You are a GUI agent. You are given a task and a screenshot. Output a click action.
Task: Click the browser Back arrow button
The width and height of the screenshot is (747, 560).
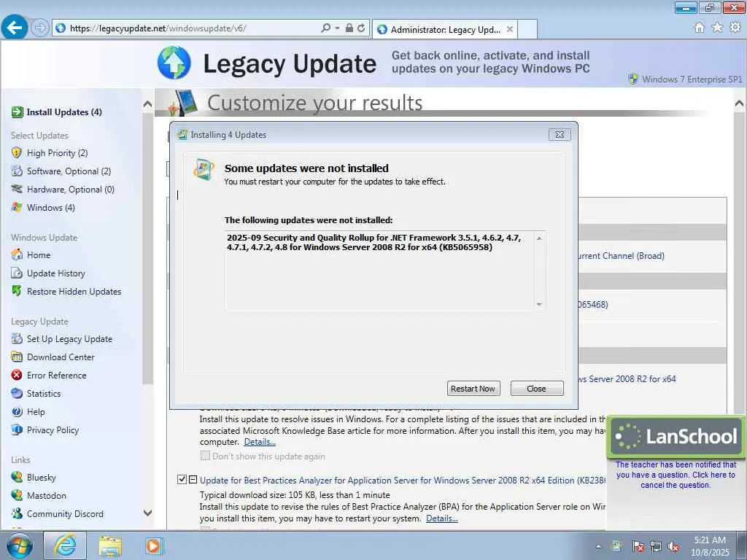coord(15,28)
